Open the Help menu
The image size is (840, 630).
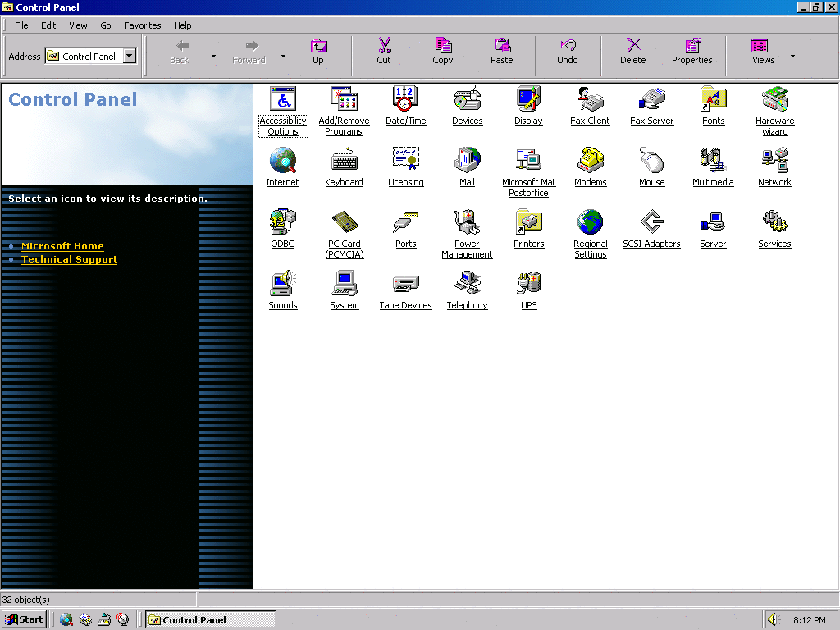click(x=182, y=25)
